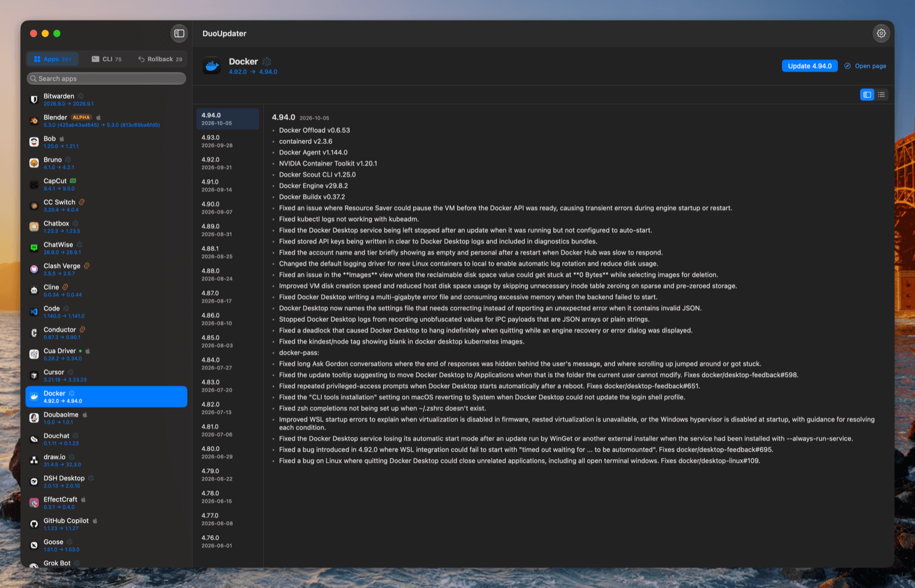Image resolution: width=915 pixels, height=588 pixels.
Task: Open the settings gear in title bar
Action: tap(881, 34)
